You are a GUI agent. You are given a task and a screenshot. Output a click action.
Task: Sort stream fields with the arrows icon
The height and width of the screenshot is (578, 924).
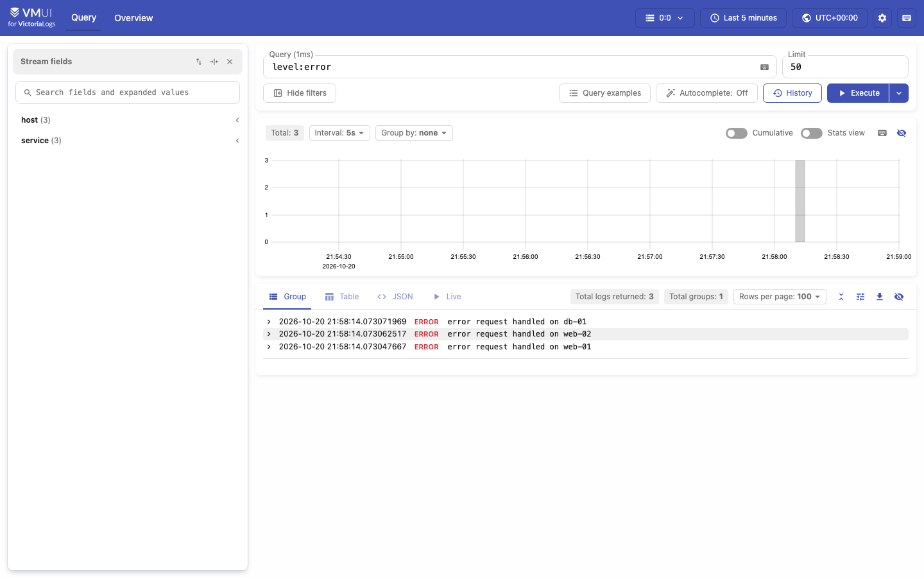point(199,62)
